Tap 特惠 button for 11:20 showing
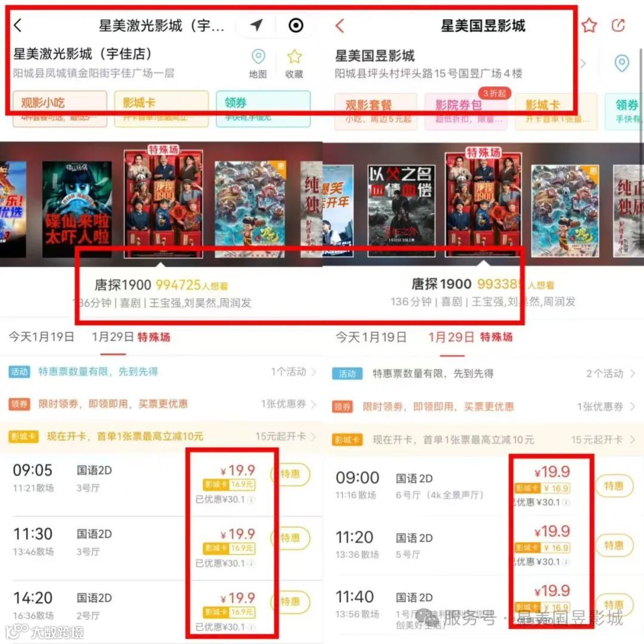The width and height of the screenshot is (644, 644). click(614, 546)
